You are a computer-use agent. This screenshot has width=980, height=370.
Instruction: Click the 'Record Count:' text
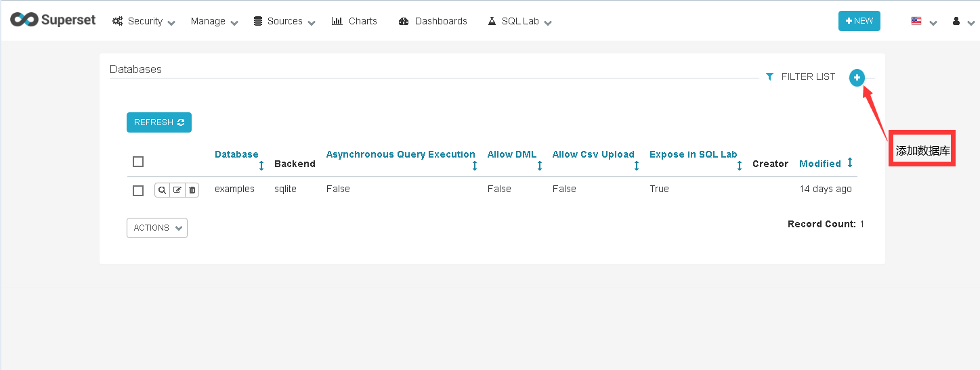click(822, 224)
